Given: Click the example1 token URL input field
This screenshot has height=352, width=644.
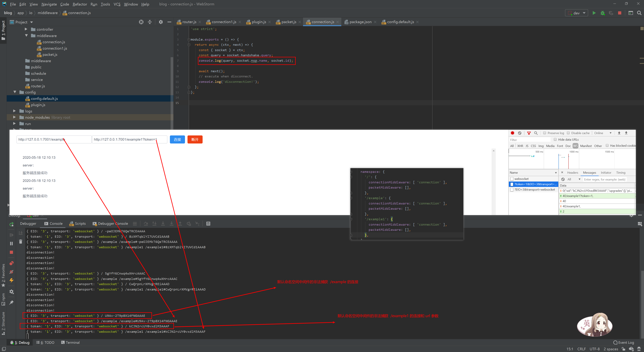Looking at the screenshot, I should click(129, 139).
